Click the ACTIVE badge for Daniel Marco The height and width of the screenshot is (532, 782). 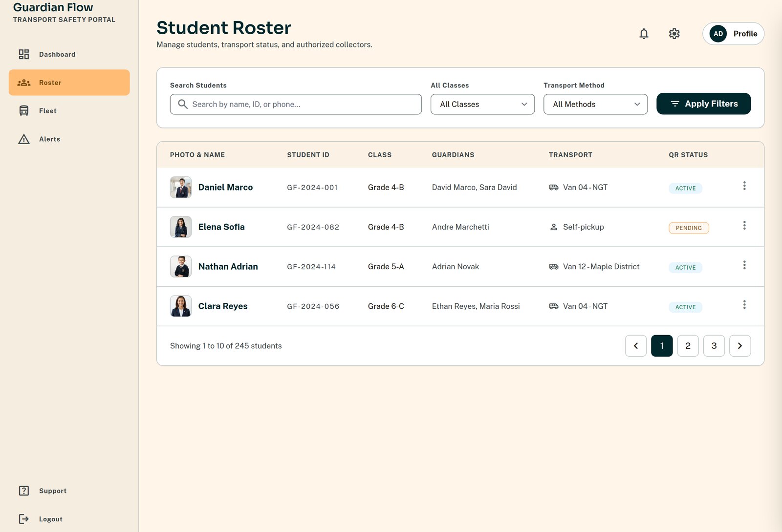tap(685, 188)
